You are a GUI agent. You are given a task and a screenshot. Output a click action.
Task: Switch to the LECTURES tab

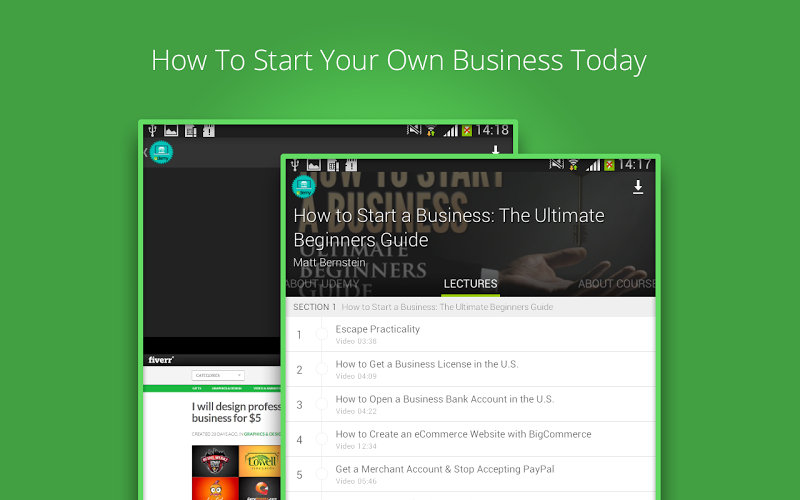pyautogui.click(x=470, y=284)
